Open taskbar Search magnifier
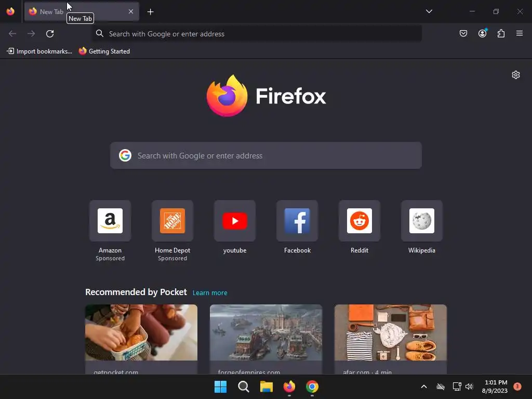 point(243,387)
